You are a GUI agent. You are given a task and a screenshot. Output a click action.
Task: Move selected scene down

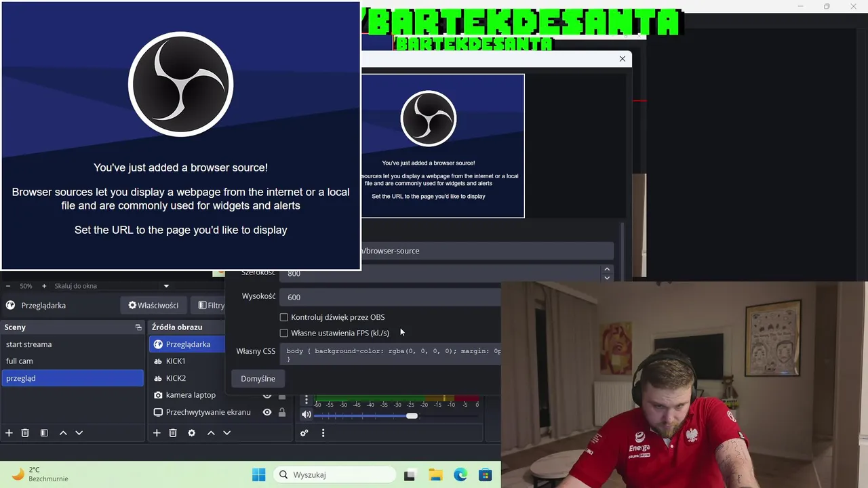point(79,432)
